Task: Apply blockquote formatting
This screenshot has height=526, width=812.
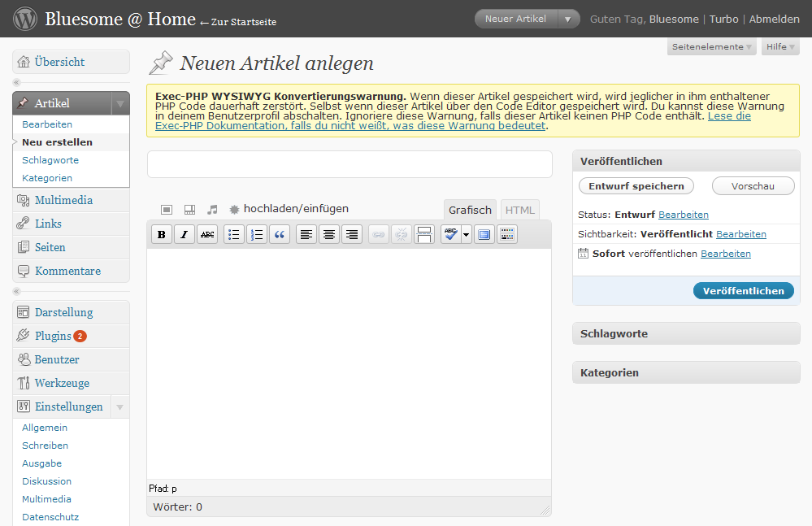Action: coord(280,235)
